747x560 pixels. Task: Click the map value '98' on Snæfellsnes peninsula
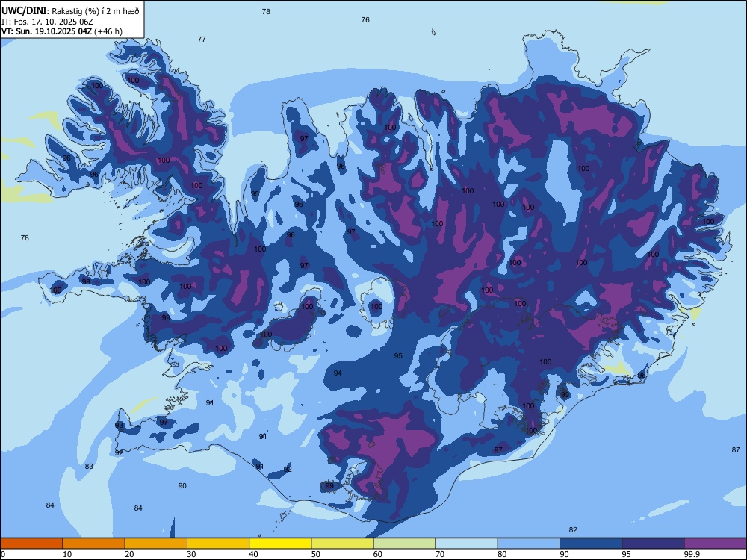86,282
